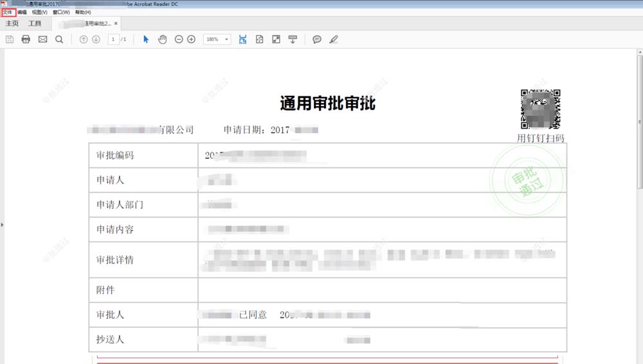643x364 pixels.
Task: Click the 已同意 status text
Action: (253, 314)
